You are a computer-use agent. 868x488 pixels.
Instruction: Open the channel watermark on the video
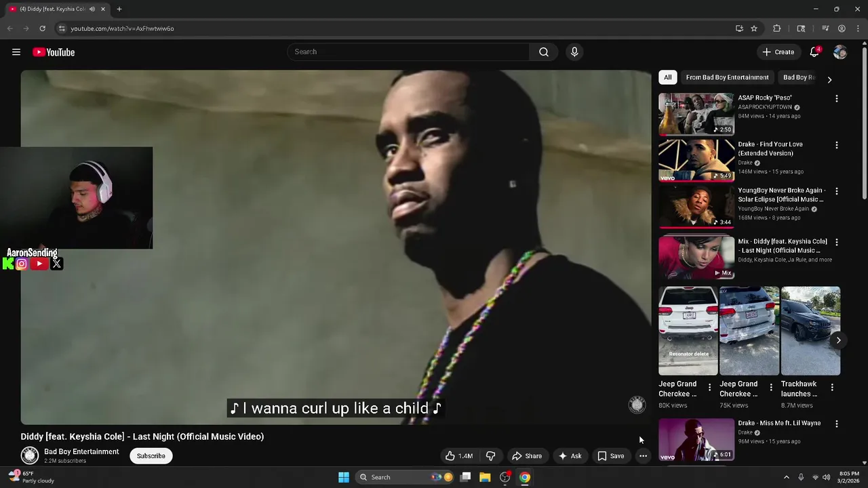click(x=637, y=405)
